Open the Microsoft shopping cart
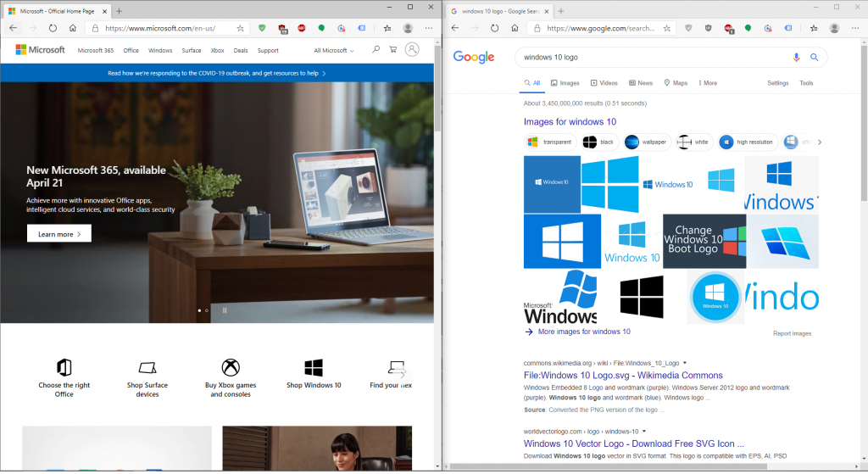 [x=393, y=50]
